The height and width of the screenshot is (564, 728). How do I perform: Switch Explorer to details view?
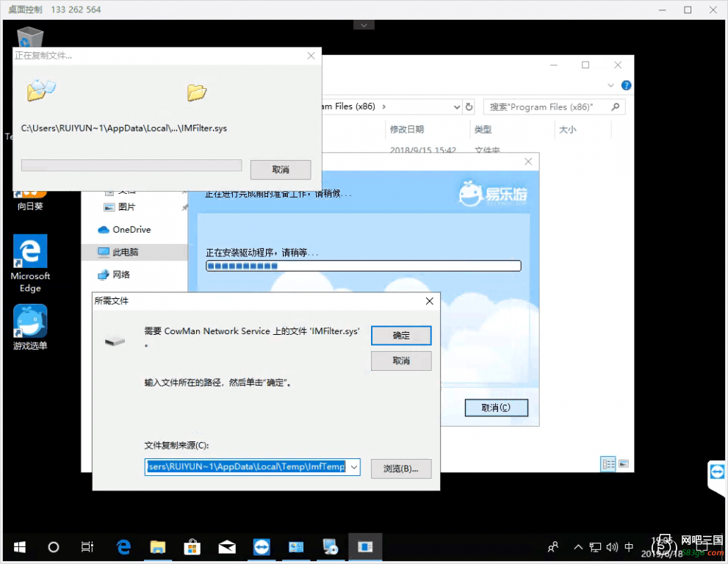coord(608,463)
